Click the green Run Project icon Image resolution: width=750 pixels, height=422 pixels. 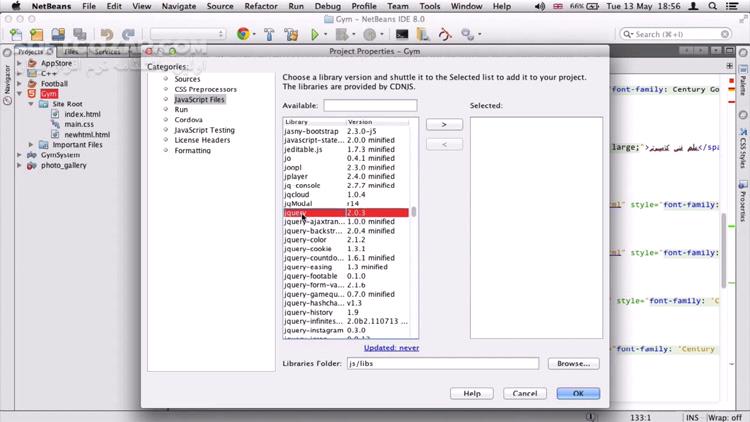[315, 34]
